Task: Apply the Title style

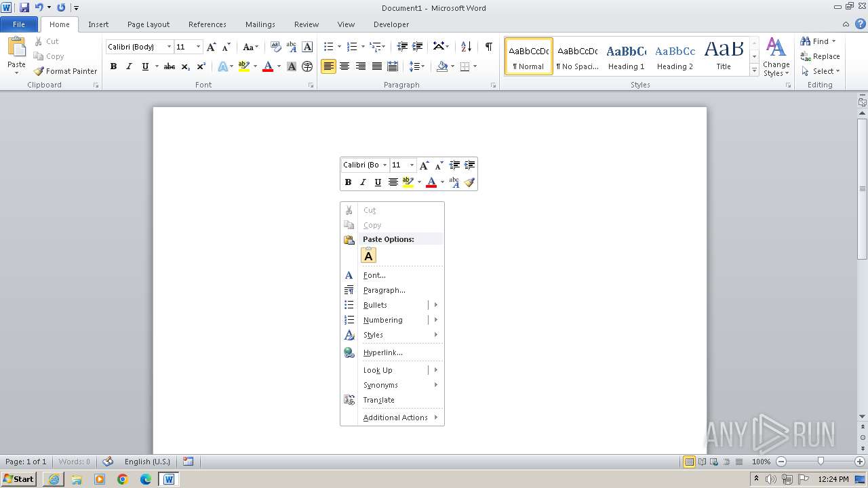Action: coord(724,56)
